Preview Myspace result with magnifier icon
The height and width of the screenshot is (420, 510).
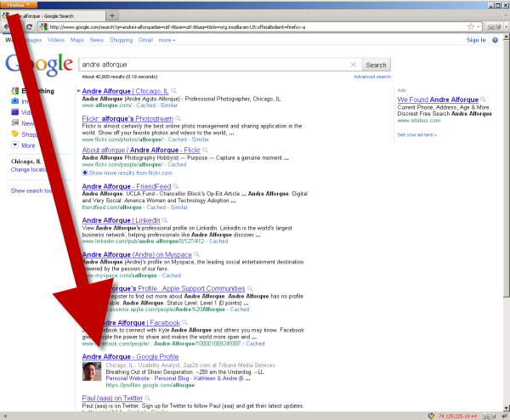(x=196, y=254)
